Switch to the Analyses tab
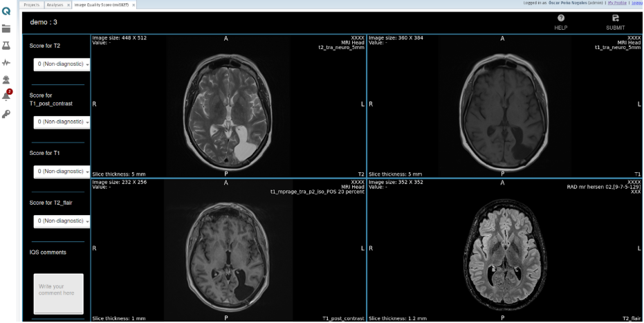Image resolution: width=644 pixels, height=323 pixels. pos(55,5)
